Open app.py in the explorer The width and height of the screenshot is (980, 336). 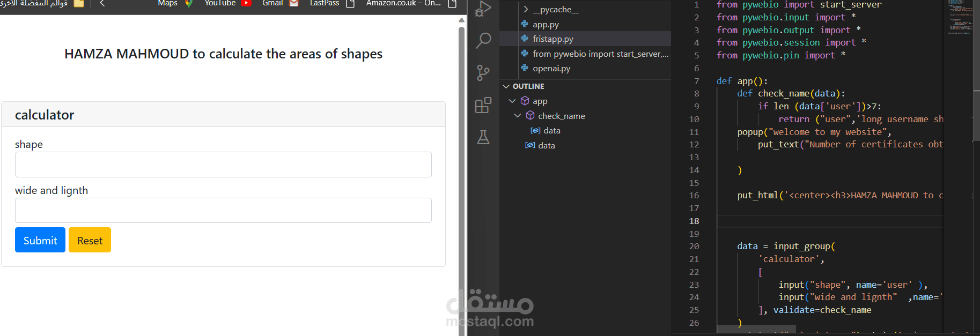coord(546,24)
